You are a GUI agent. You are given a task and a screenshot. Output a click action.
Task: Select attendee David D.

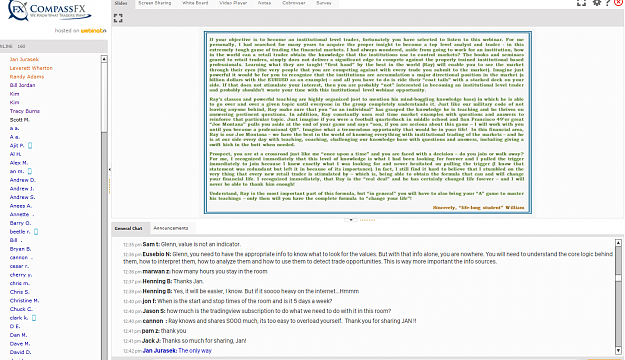[x=20, y=352]
